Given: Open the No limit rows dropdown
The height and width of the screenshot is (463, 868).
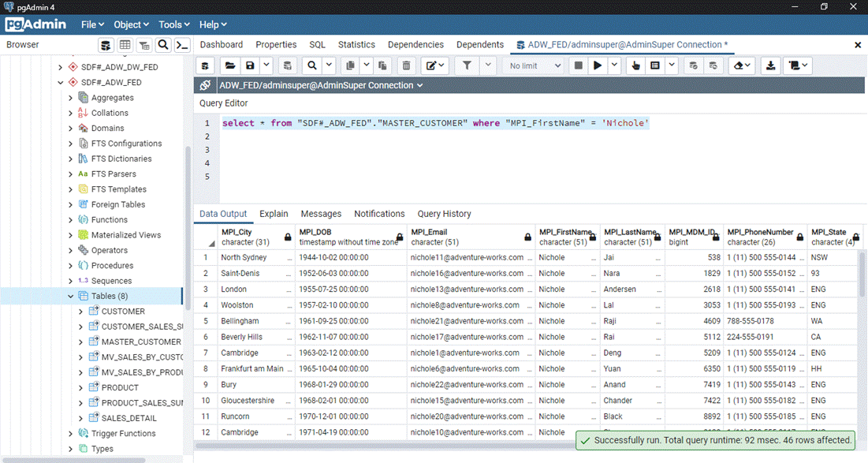Looking at the screenshot, I should coord(535,65).
